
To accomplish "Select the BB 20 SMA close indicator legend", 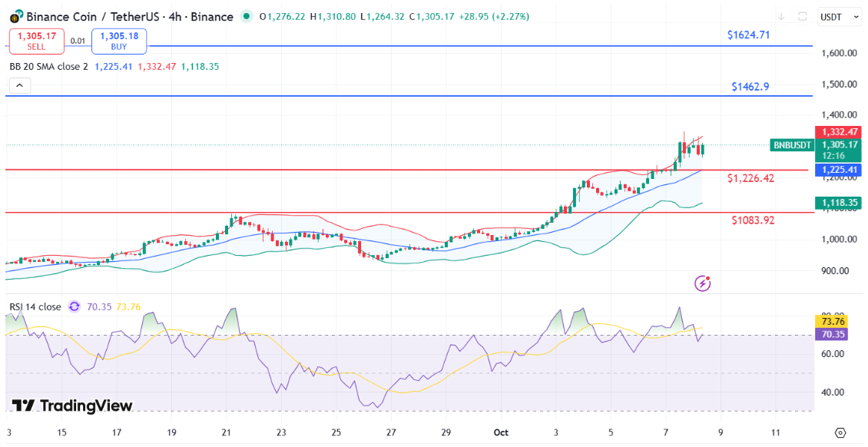I will tap(48, 67).
